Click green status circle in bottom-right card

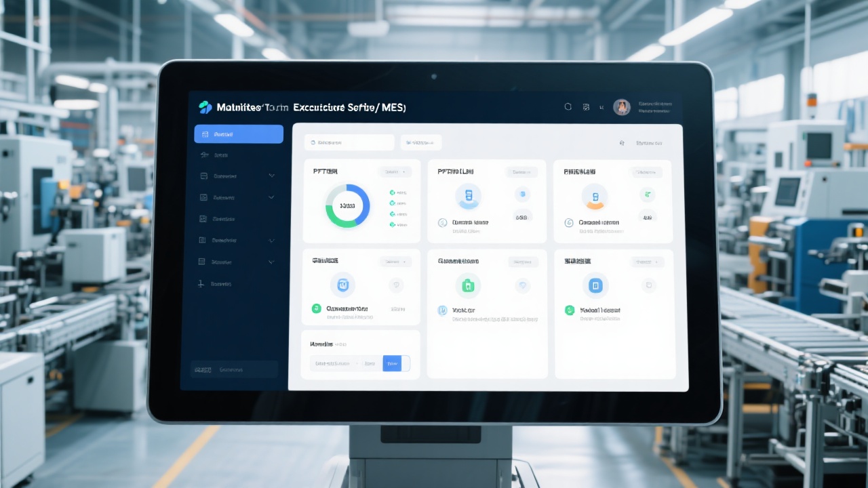[x=570, y=310]
